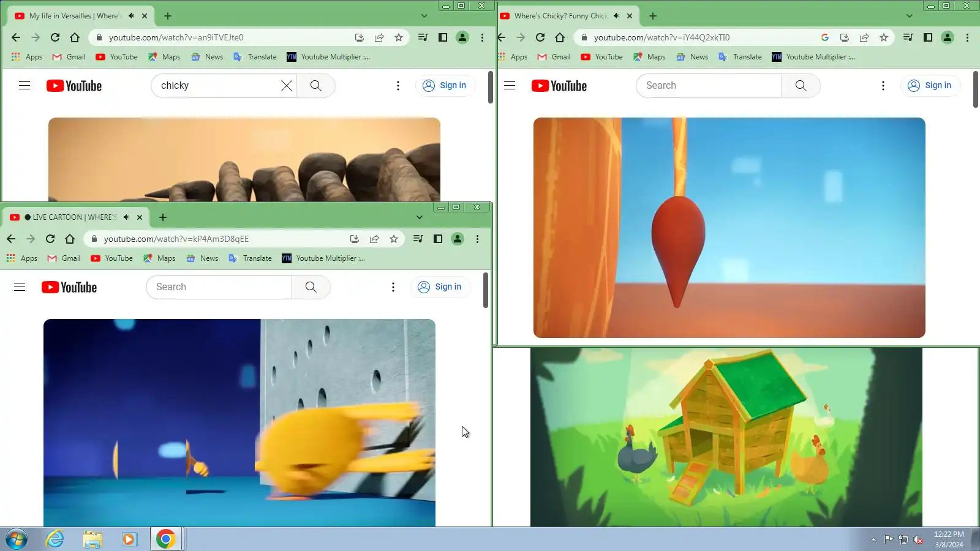Screen dimensions: 980x551
Task: Open Chrome menu in bottom-left window
Action: 477,239
